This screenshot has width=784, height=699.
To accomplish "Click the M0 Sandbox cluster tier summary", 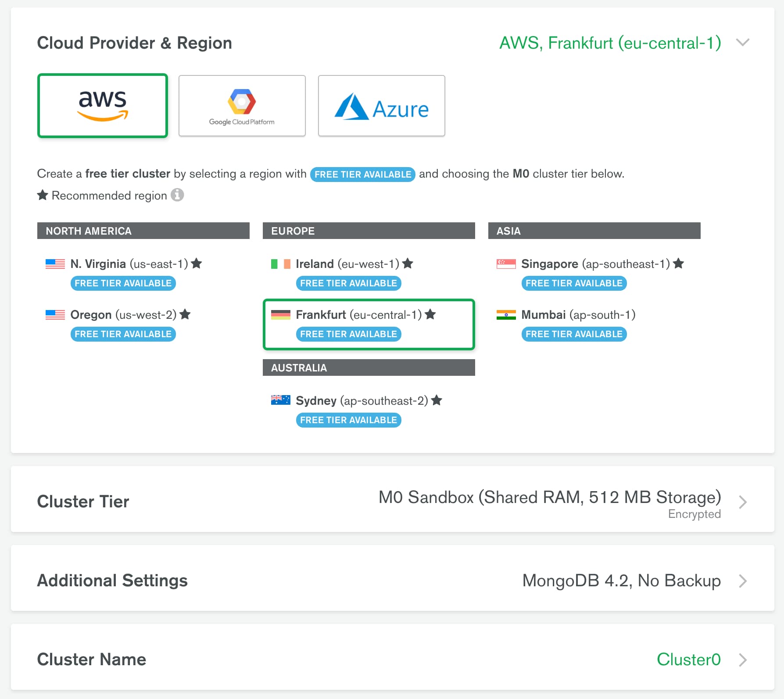I will 550,497.
